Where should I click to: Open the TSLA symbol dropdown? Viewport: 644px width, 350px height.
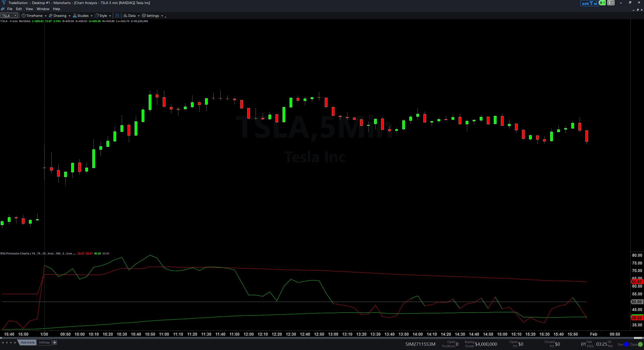pyautogui.click(x=15, y=15)
